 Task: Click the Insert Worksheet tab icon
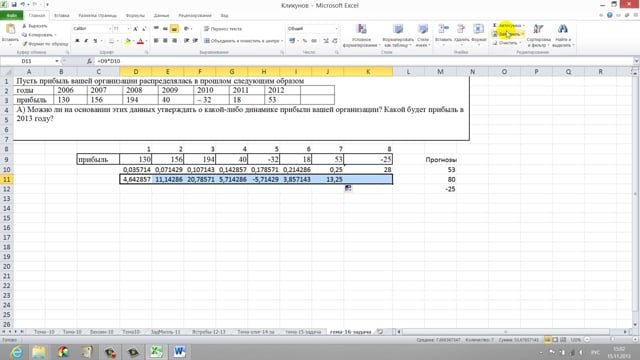[380, 332]
